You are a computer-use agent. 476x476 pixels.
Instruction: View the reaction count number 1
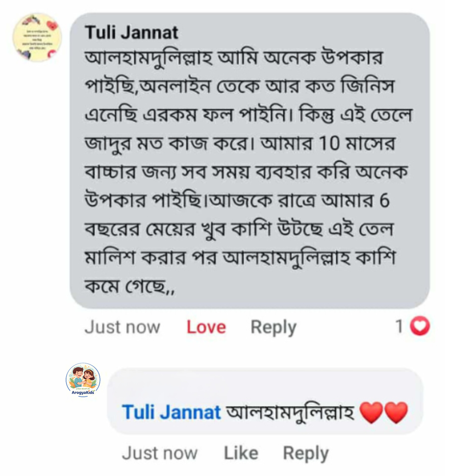(x=399, y=326)
